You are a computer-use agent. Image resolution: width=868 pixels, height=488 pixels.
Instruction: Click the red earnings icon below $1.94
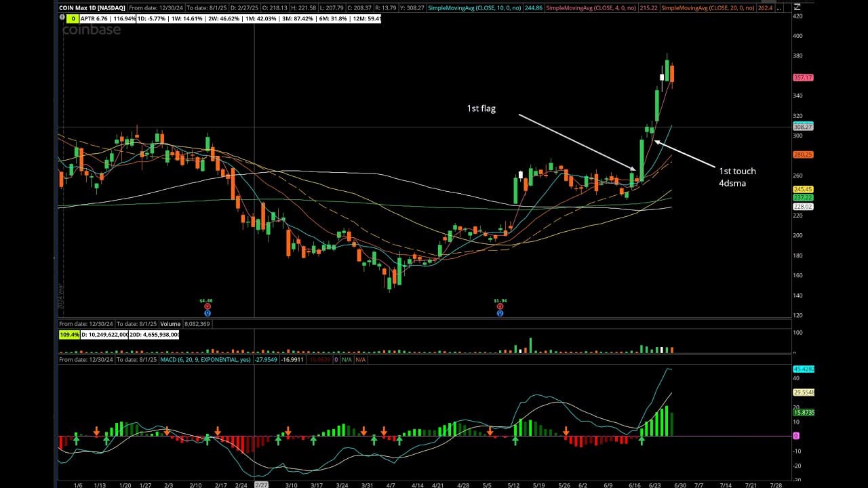tap(500, 306)
